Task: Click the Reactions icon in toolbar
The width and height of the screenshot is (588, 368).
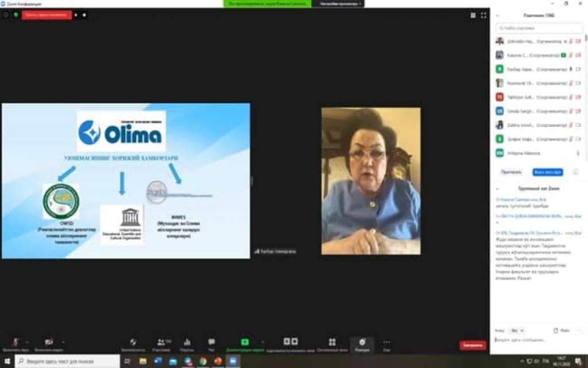Action: [x=362, y=342]
